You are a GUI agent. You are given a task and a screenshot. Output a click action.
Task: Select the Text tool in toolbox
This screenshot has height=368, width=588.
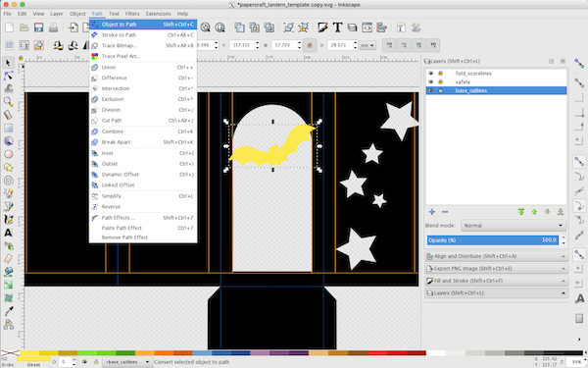pyautogui.click(x=8, y=233)
